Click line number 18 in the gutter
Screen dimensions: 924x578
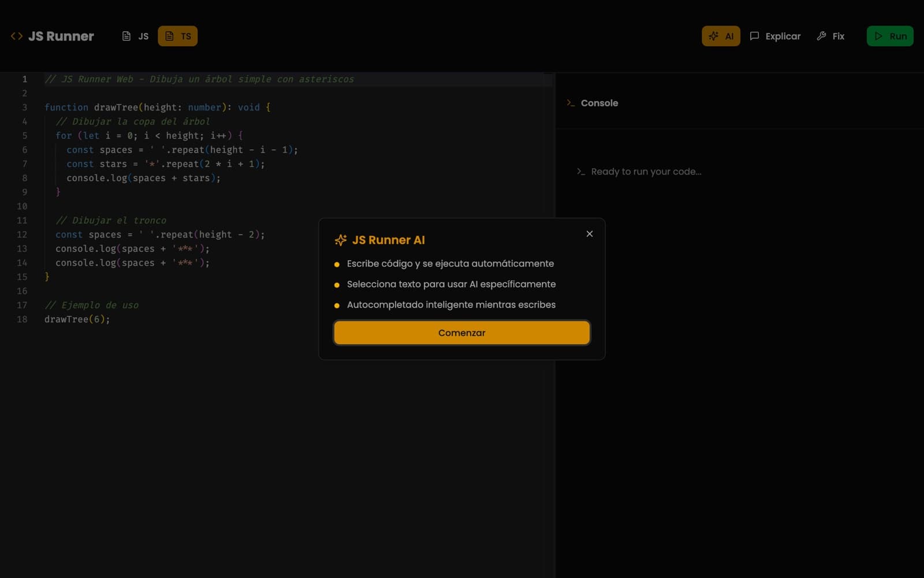click(22, 319)
